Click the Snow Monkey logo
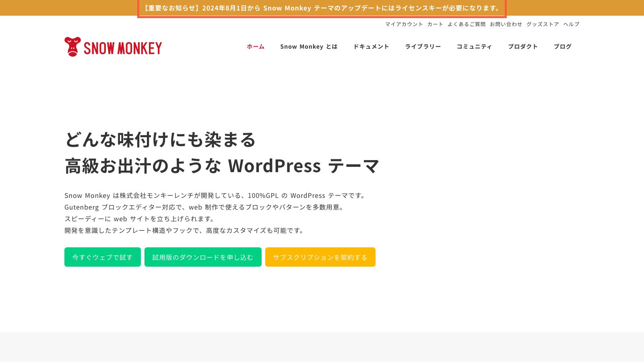This screenshot has height=362, width=644. tap(113, 47)
